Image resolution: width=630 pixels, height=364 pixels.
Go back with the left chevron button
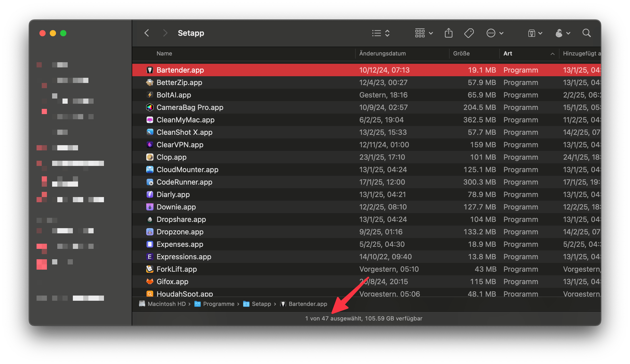147,33
